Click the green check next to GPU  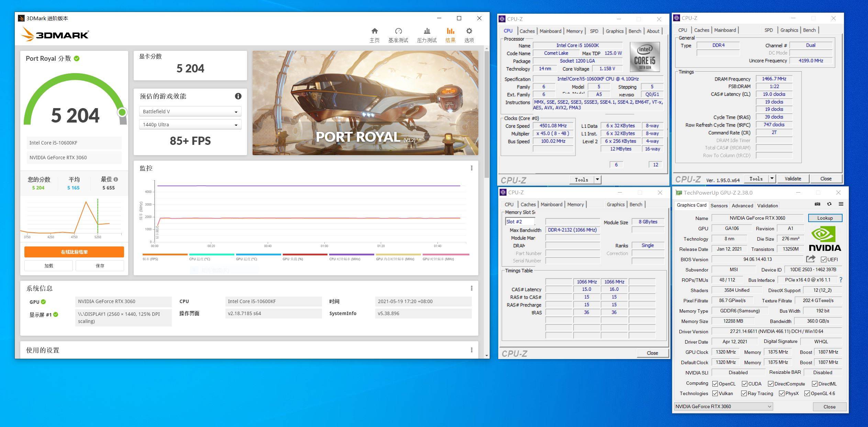43,302
